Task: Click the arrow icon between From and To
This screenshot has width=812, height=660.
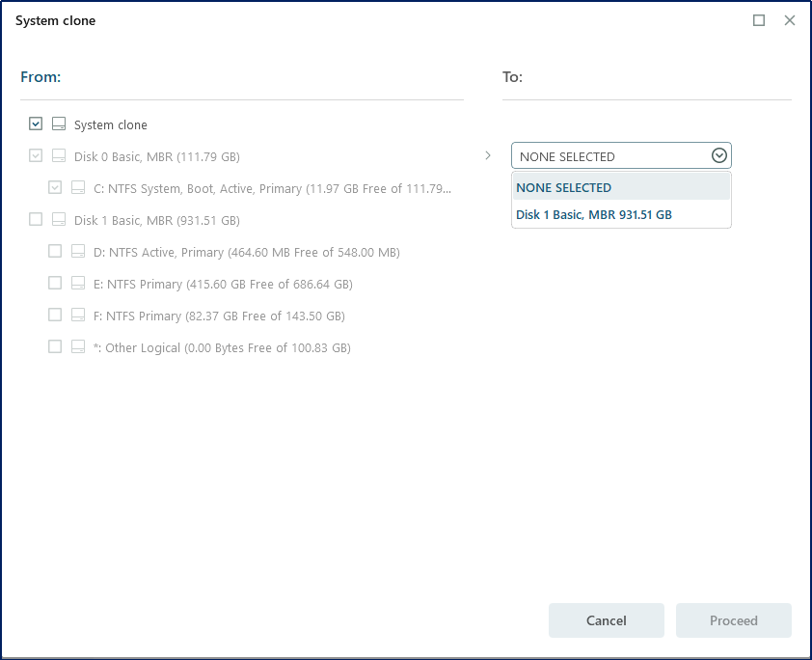Action: coord(487,155)
